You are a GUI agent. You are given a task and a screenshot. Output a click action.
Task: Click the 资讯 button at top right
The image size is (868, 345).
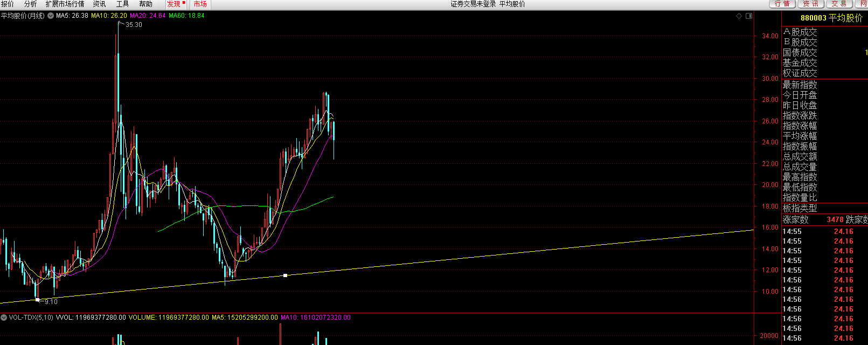pyautogui.click(x=810, y=4)
